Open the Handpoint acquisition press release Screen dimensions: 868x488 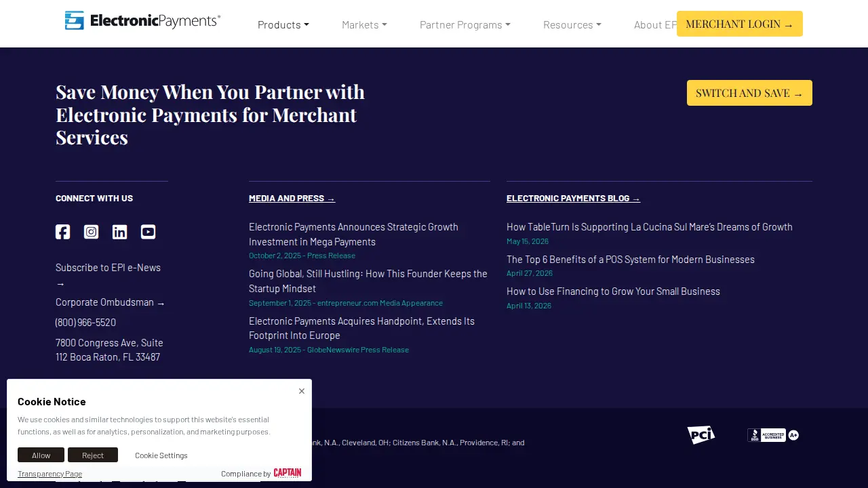coord(361,328)
